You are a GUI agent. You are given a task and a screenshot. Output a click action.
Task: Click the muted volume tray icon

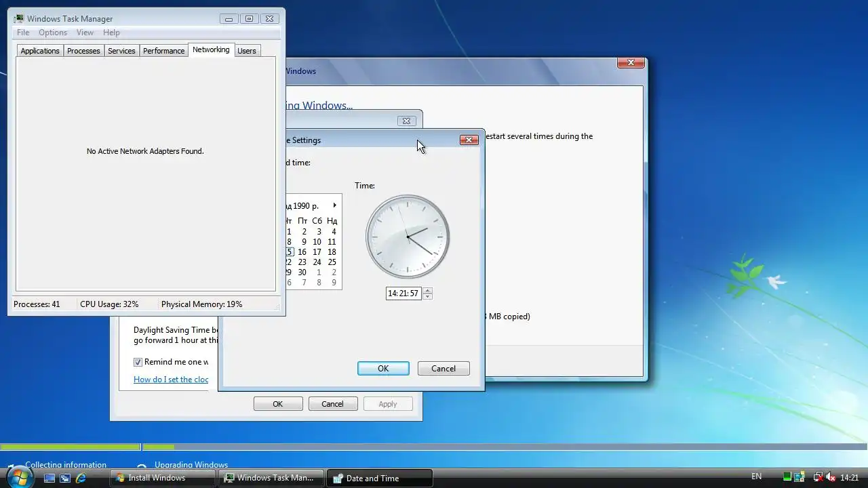tap(831, 477)
